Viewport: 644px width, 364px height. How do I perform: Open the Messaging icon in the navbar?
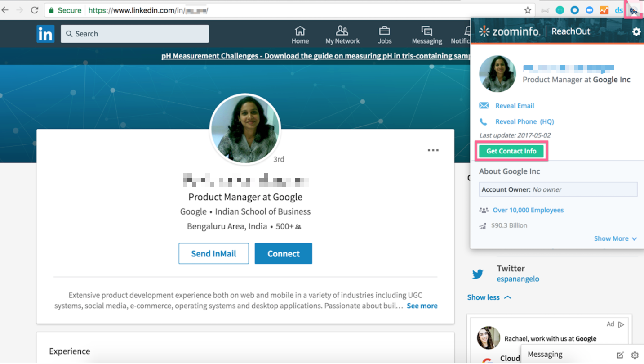coord(426,31)
